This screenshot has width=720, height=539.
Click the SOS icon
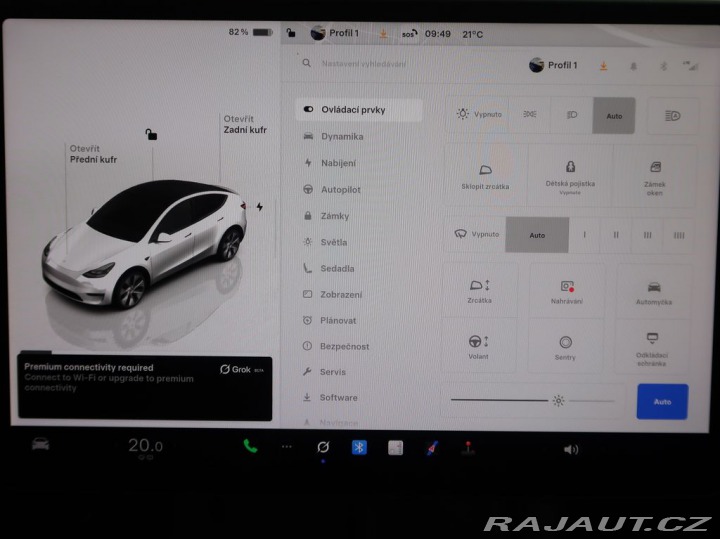click(409, 34)
